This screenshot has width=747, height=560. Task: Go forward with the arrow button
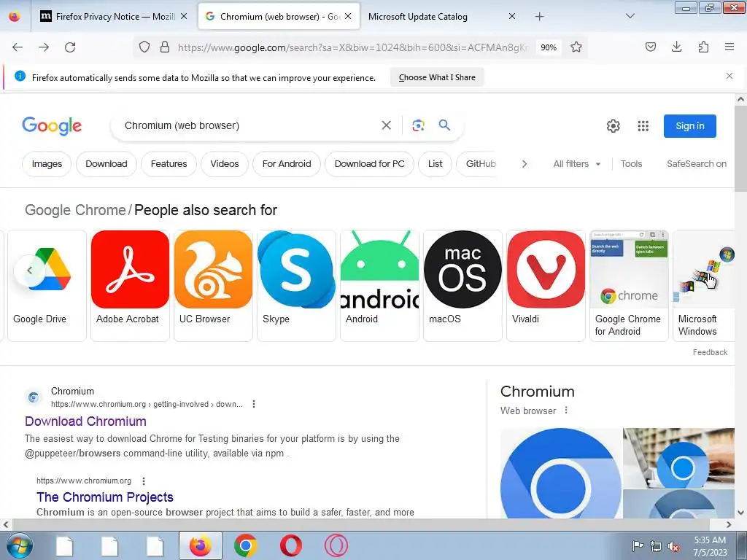click(44, 47)
